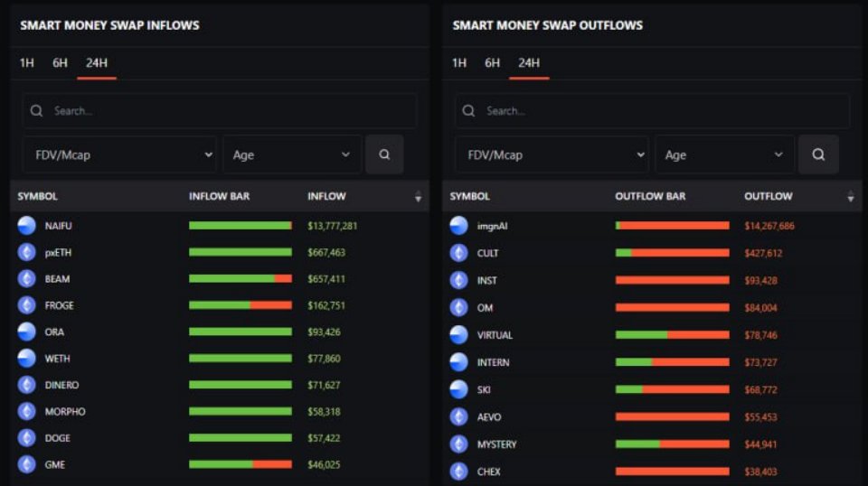Click the MORPHO token icon
868x486 pixels.
pyautogui.click(x=26, y=411)
